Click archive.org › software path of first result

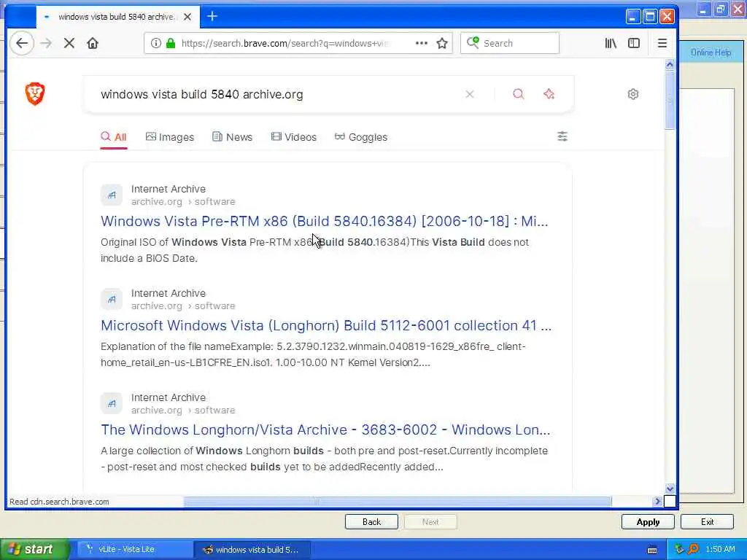183,202
